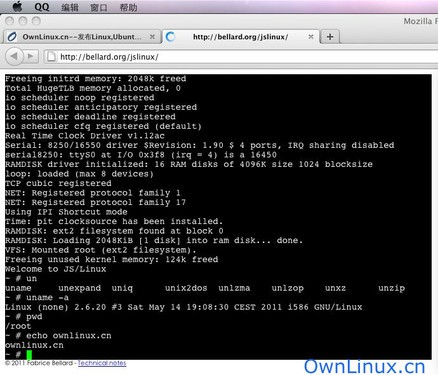Click the loading spinner on jslinux tab

pos(171,37)
